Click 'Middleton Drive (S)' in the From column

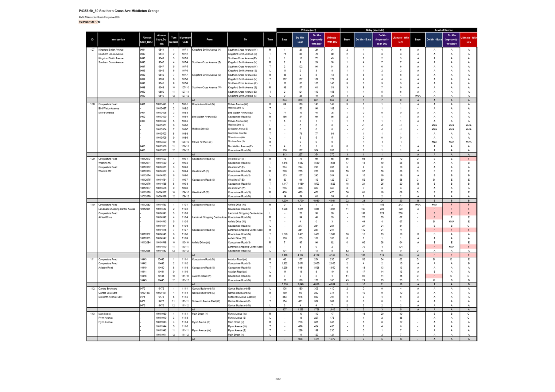click(x=200, y=129)
